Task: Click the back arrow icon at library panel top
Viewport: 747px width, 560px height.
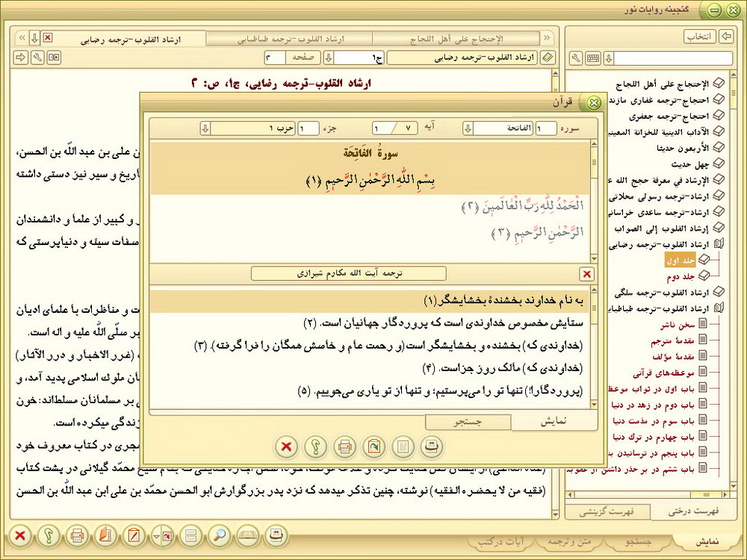Action: click(726, 36)
